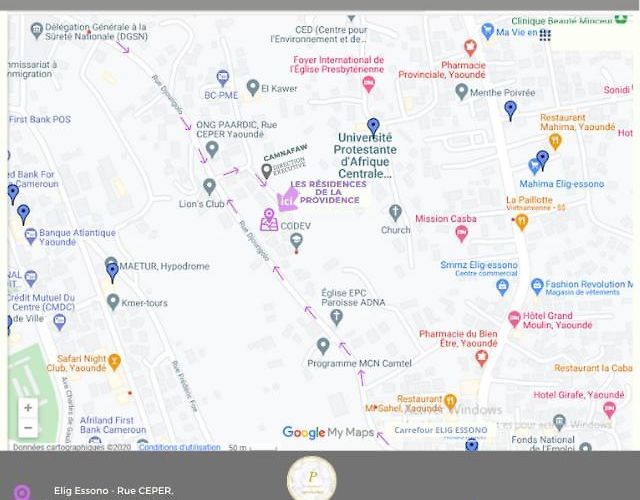
Task: Click the Hôtel Grand Moulin pin
Action: (514, 319)
